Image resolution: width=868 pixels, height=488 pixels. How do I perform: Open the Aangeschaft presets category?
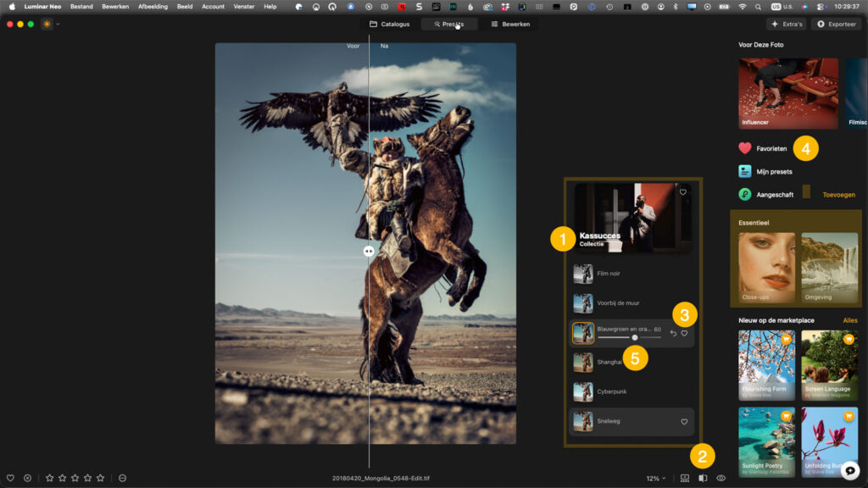766,195
